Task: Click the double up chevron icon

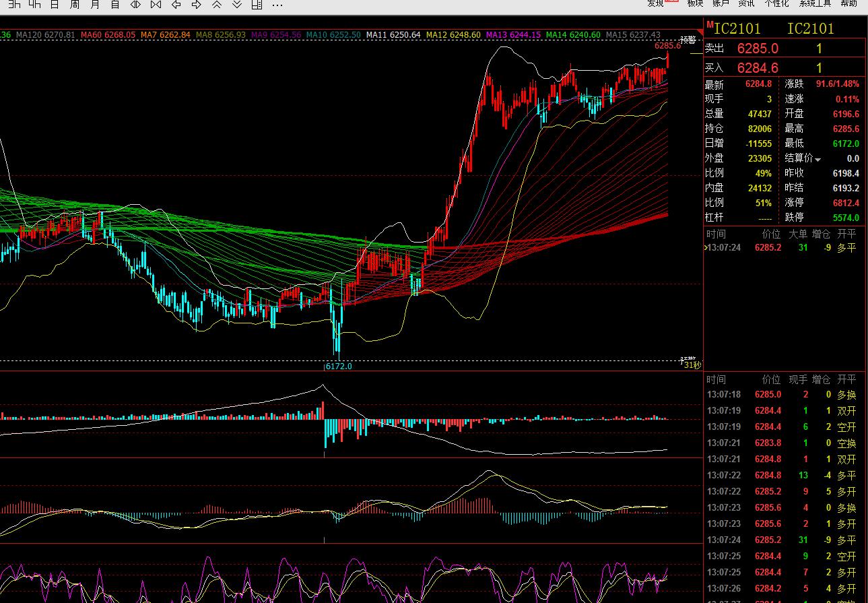Action: coord(217,4)
